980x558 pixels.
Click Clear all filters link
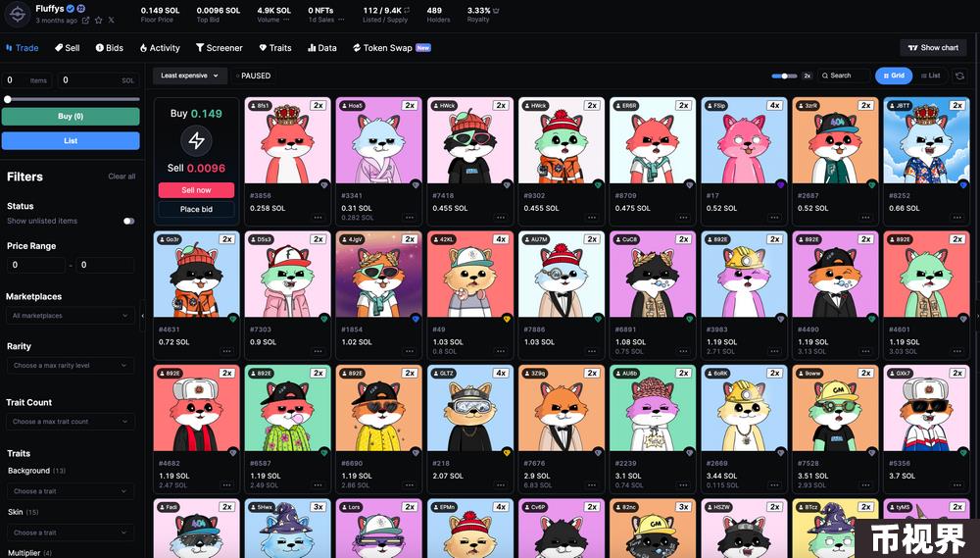[x=122, y=177]
